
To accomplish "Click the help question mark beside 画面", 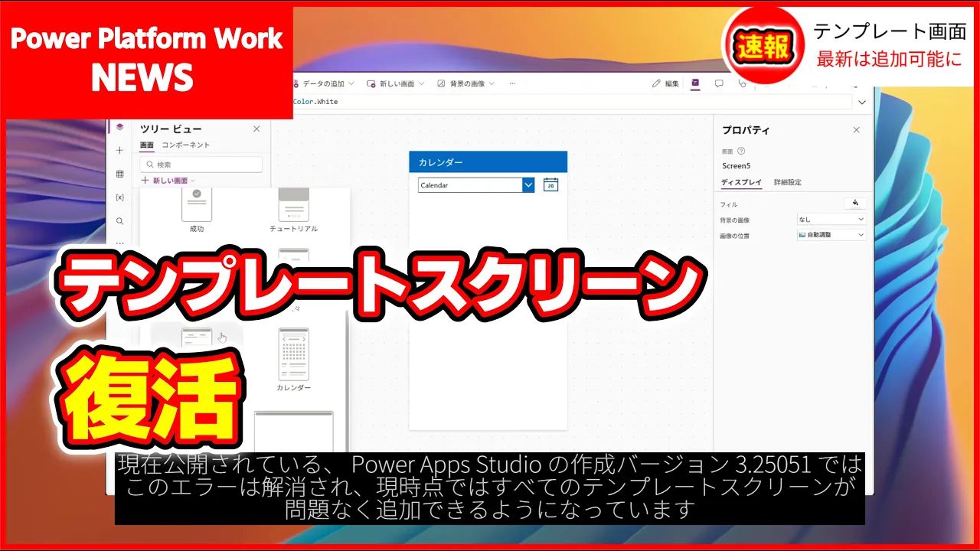I will pyautogui.click(x=741, y=152).
